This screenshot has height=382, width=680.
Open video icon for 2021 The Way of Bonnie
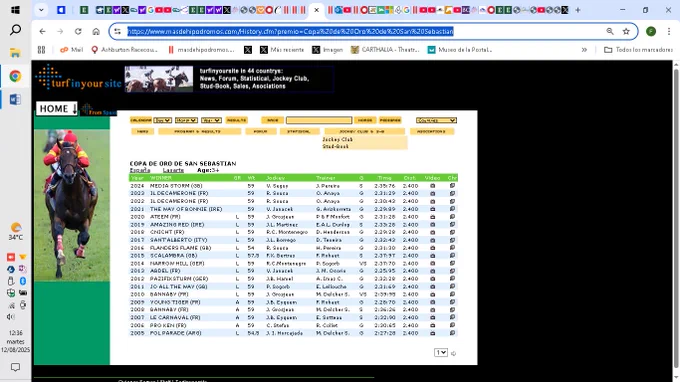click(x=432, y=209)
